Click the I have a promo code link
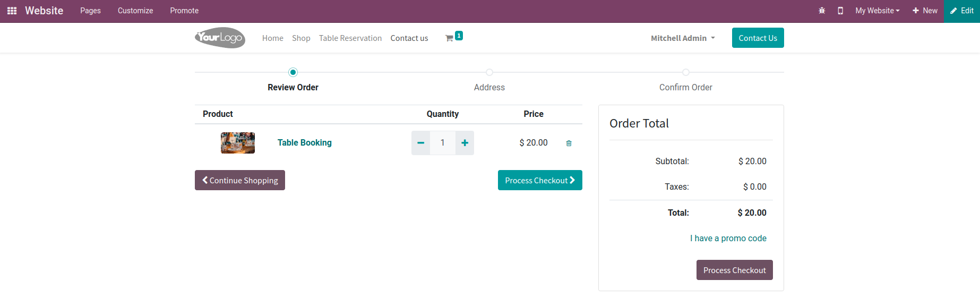Image resolution: width=980 pixels, height=305 pixels. tap(728, 238)
